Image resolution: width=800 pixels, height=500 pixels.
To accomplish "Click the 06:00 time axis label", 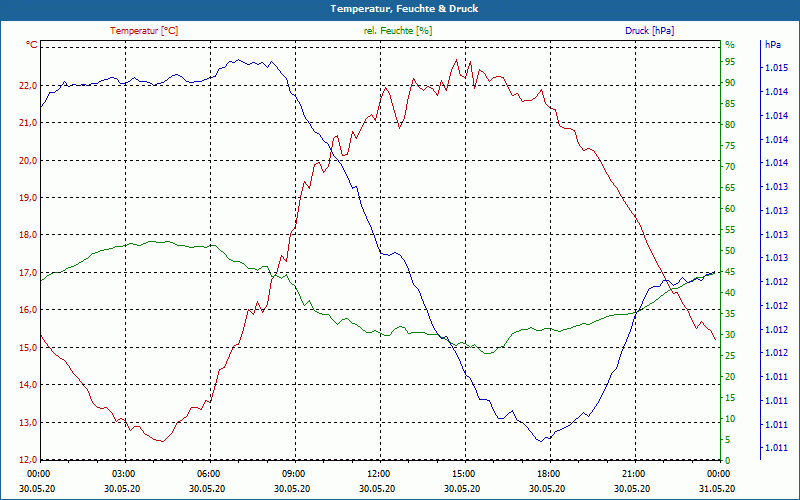I will [208, 474].
